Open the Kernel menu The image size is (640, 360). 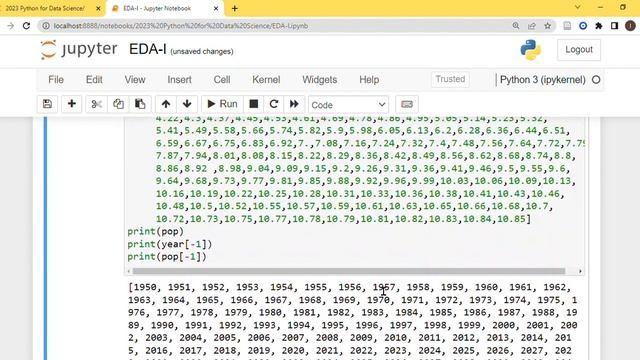click(266, 80)
